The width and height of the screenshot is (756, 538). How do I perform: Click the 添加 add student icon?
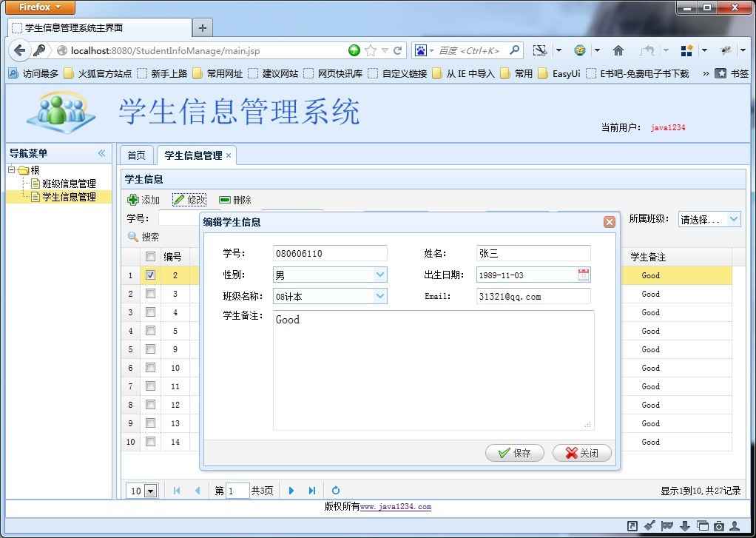(133, 200)
